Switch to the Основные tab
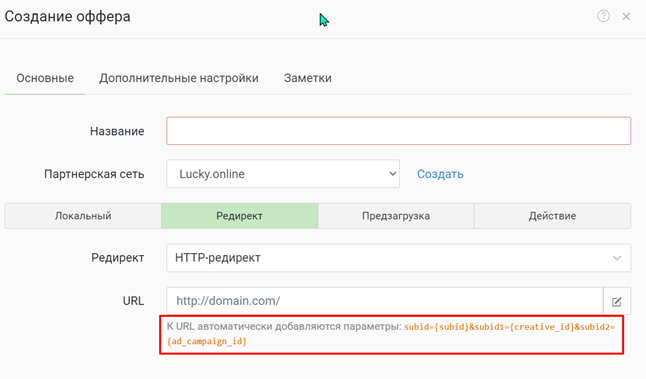The image size is (646, 379). tap(45, 78)
